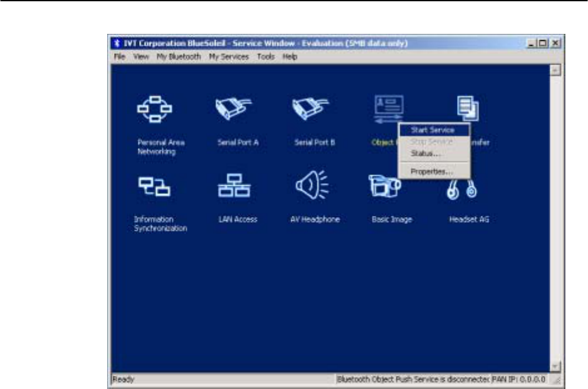Click the LAN Access label
588x389 pixels.
pyautogui.click(x=238, y=219)
